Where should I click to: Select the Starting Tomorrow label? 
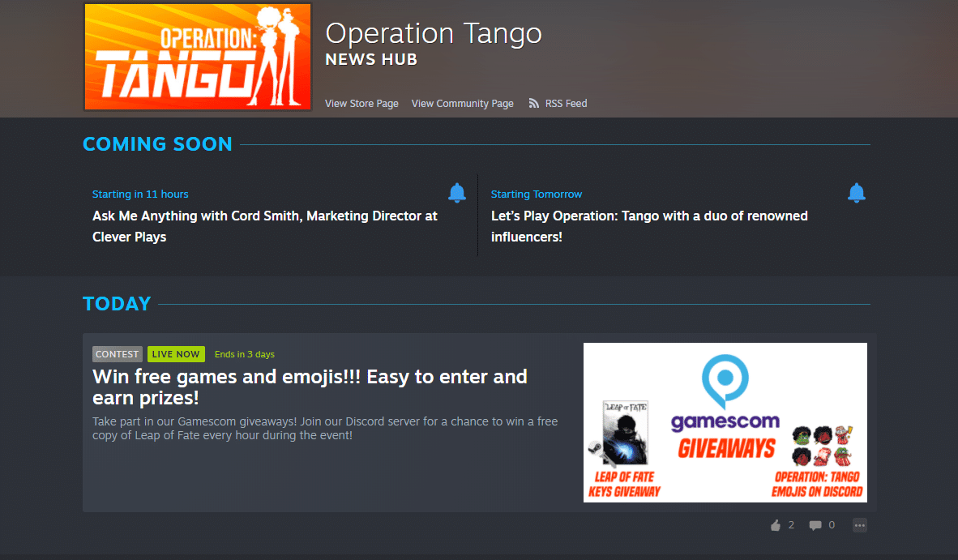pyautogui.click(x=537, y=195)
